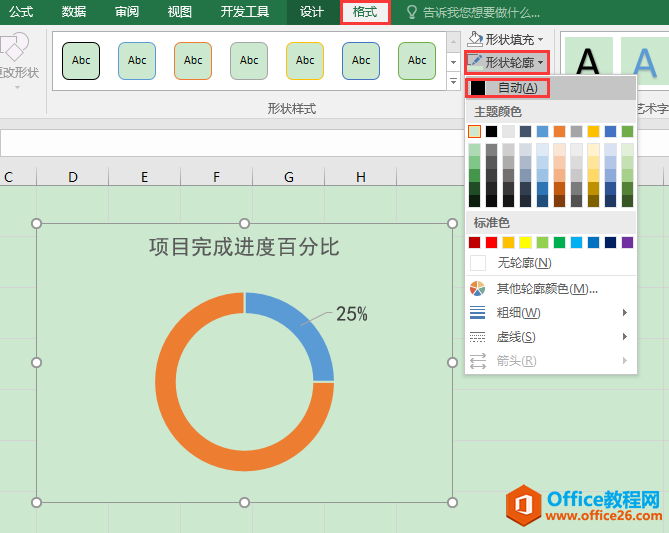Click the chart's top-right resize handle
669x533 pixels.
pos(452,224)
